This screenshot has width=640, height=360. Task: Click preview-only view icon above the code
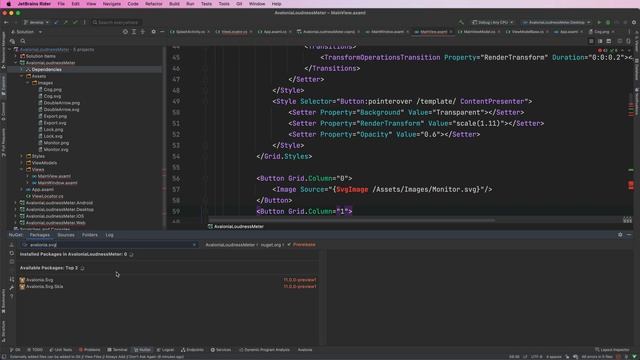609,41
